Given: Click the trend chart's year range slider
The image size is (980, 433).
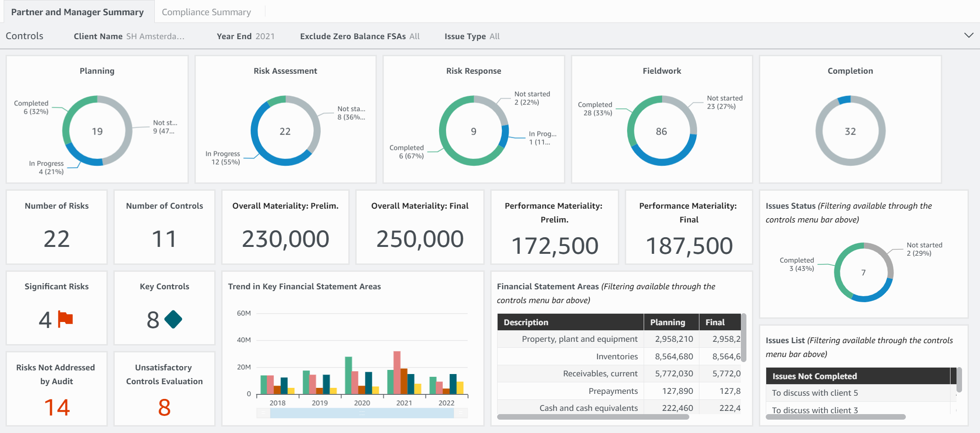Looking at the screenshot, I should click(x=362, y=413).
